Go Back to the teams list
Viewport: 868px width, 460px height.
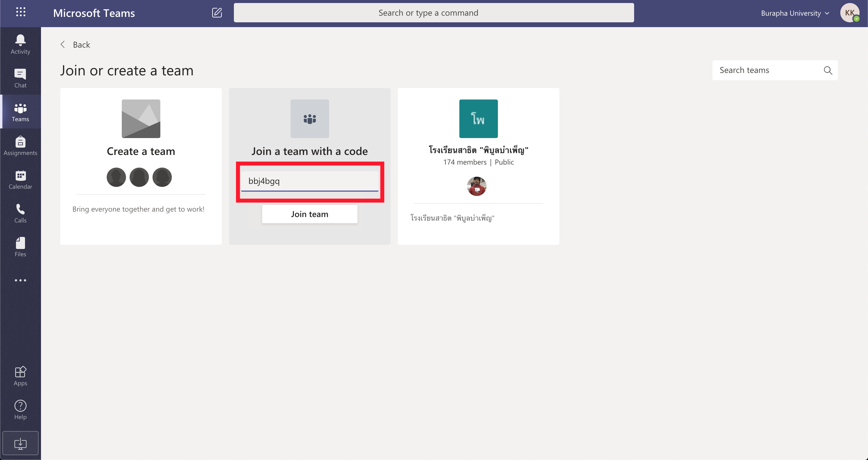pos(75,45)
